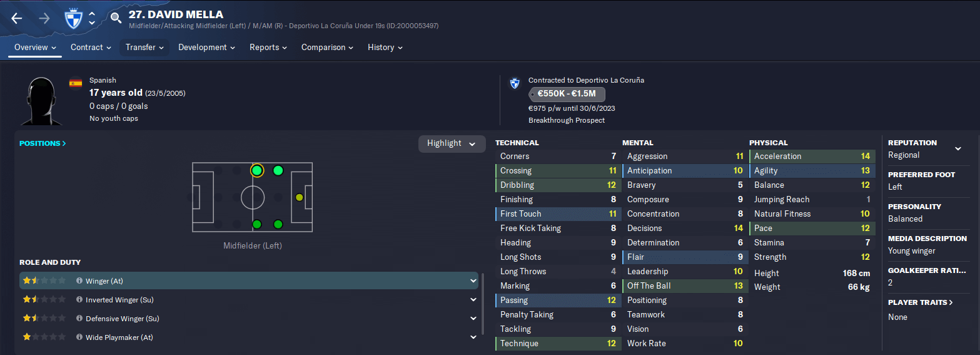Open the POSITIONS link

point(43,143)
